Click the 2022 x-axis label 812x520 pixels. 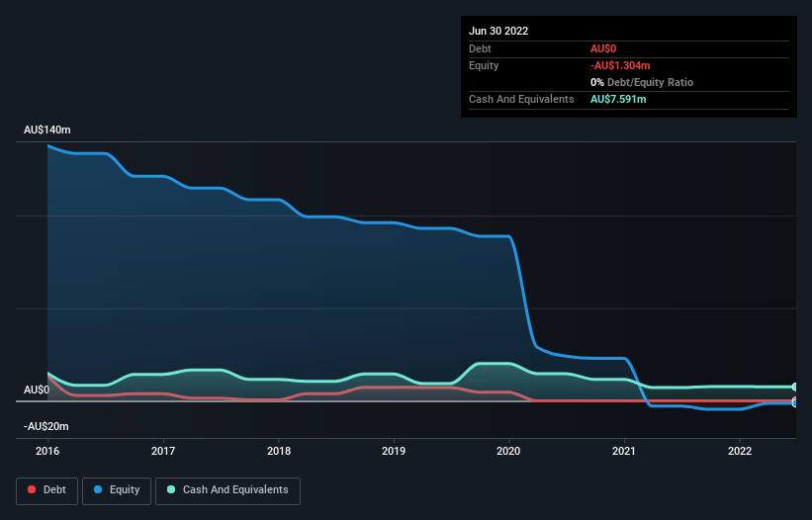(x=740, y=451)
